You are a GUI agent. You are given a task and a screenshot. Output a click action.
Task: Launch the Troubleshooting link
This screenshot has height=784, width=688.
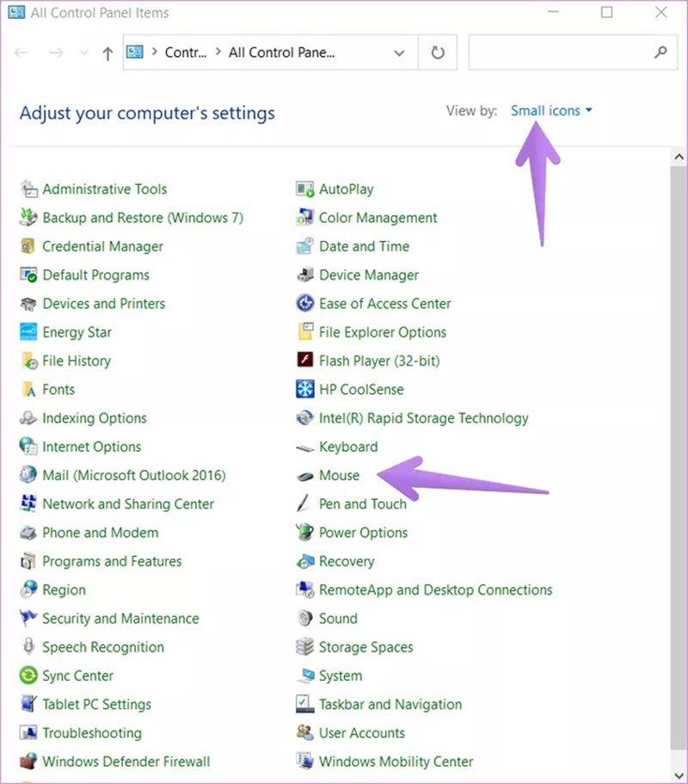(92, 733)
